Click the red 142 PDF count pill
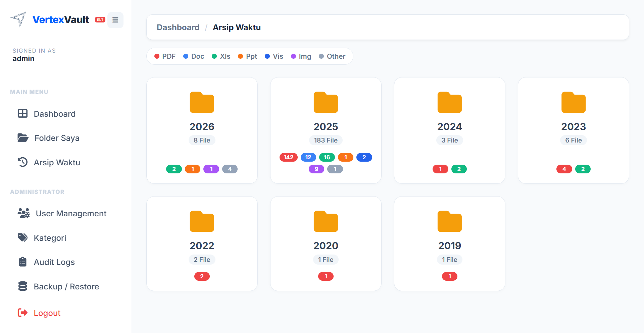 coord(289,157)
